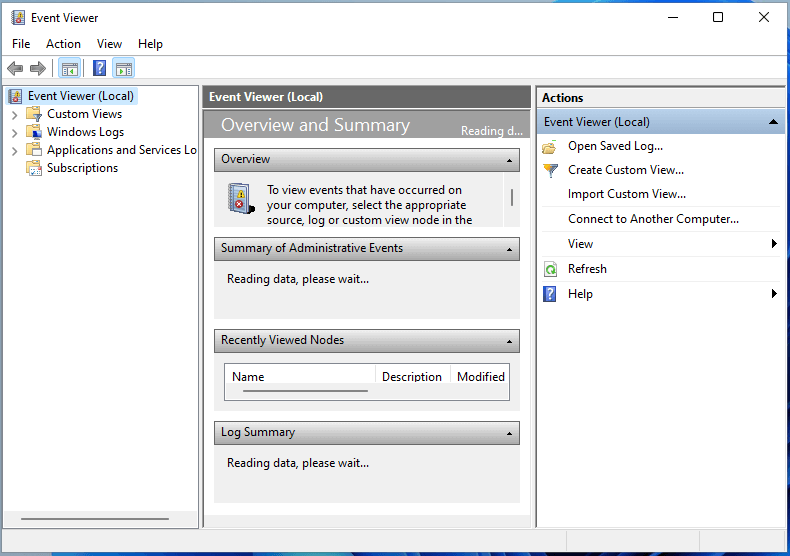Viewport: 790px width, 556px height.
Task: Click the Custom Views folder icon
Action: click(x=34, y=114)
